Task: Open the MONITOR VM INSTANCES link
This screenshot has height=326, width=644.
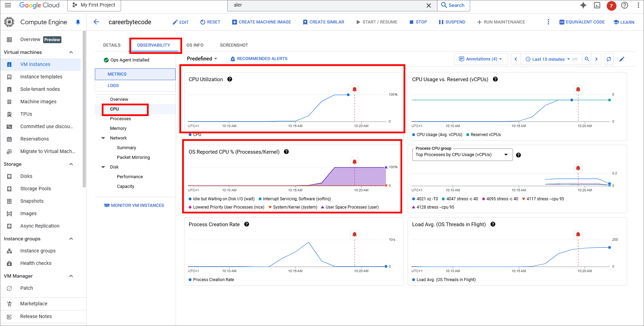Action: pos(134,205)
